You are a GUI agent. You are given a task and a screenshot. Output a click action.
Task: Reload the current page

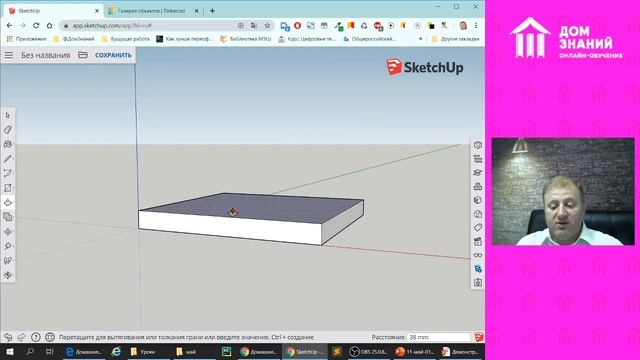tap(36, 25)
